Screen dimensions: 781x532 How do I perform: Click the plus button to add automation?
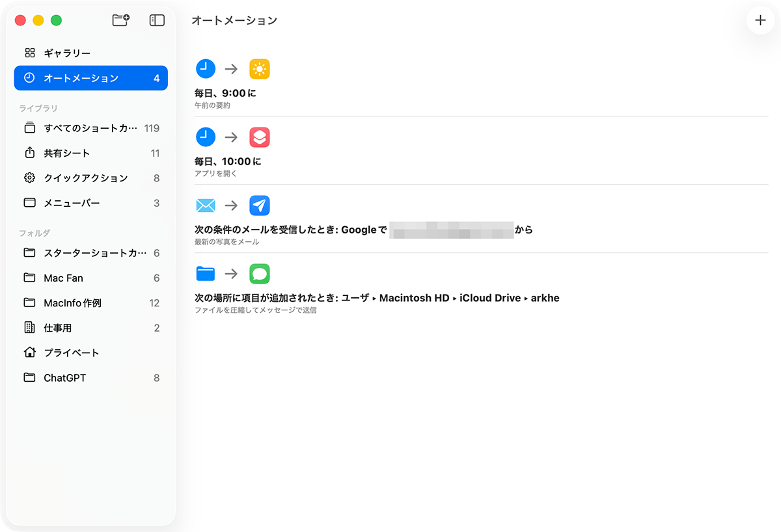point(760,20)
